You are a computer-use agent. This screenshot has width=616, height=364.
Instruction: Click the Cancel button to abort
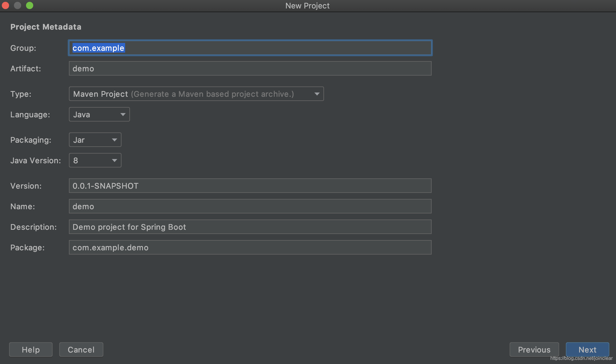coord(81,349)
